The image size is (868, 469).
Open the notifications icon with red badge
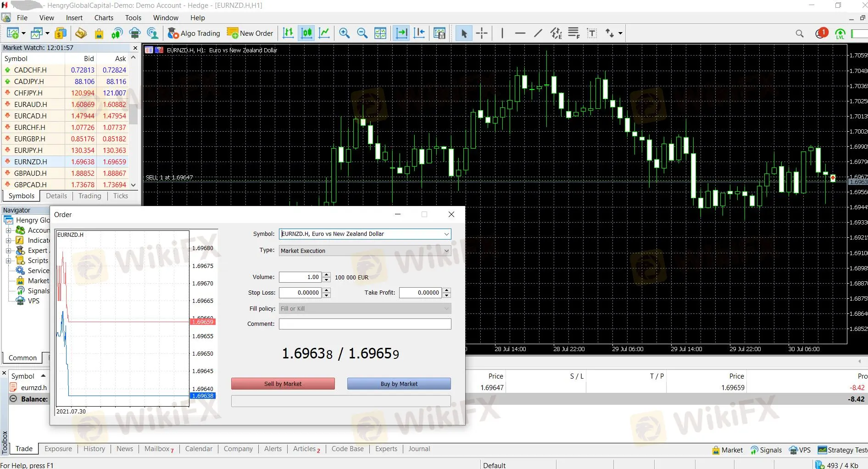pos(821,33)
